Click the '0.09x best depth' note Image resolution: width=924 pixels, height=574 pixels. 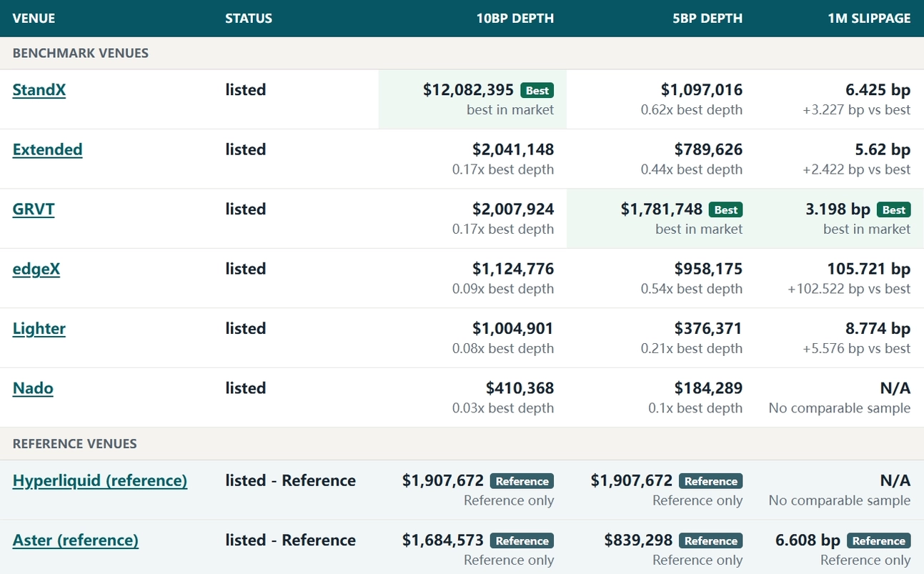click(x=503, y=289)
